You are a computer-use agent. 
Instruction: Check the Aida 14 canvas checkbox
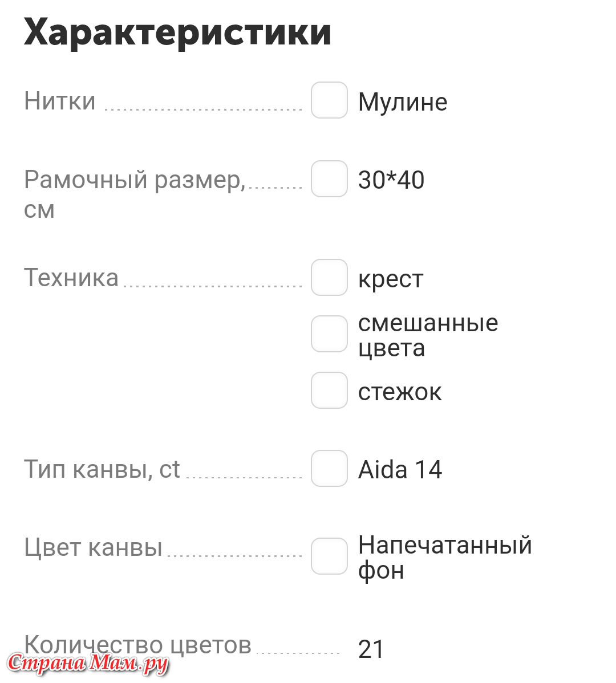pyautogui.click(x=329, y=469)
